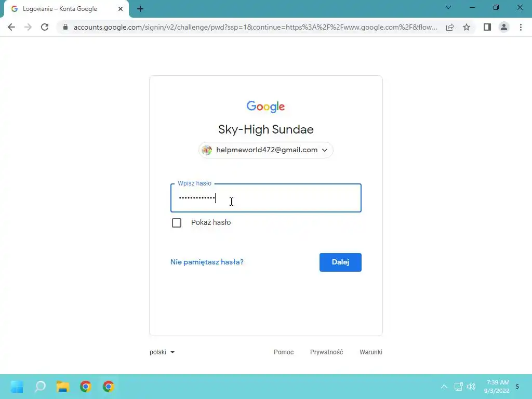Open a new tab with plus button
The image size is (532, 399).
pyautogui.click(x=140, y=9)
